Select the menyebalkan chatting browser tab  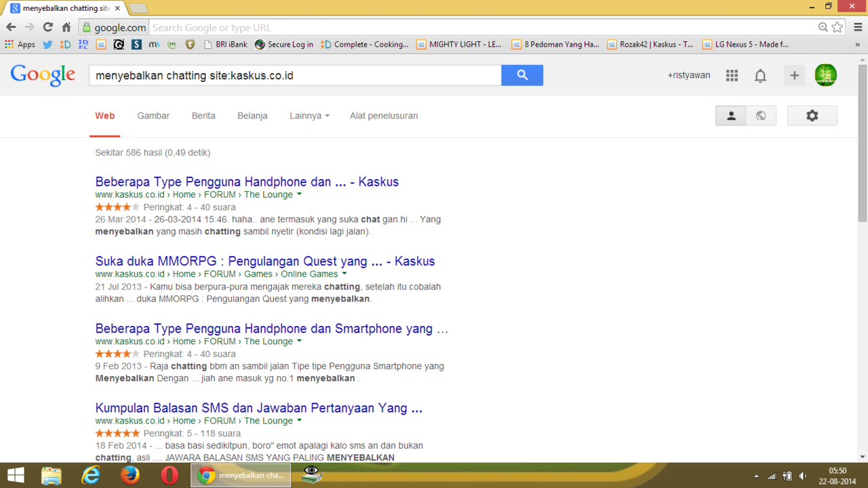65,8
